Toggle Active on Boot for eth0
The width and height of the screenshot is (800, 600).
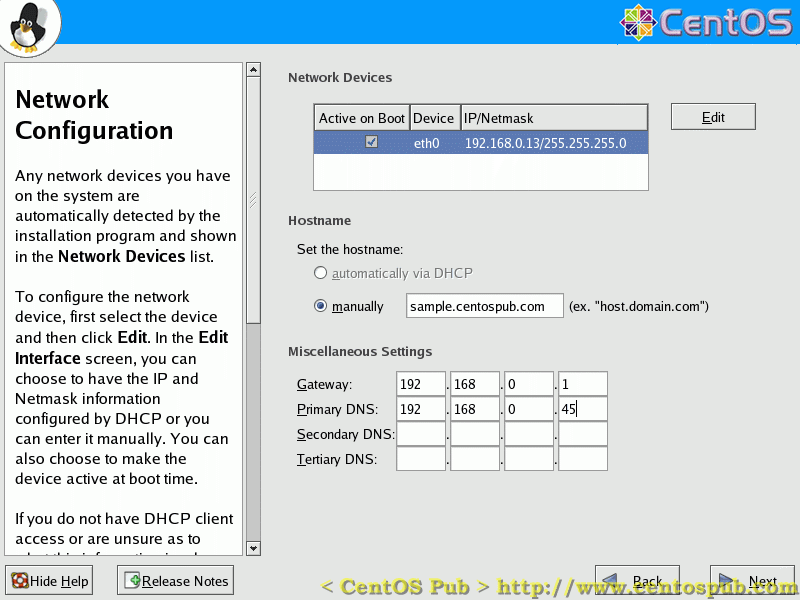[372, 143]
